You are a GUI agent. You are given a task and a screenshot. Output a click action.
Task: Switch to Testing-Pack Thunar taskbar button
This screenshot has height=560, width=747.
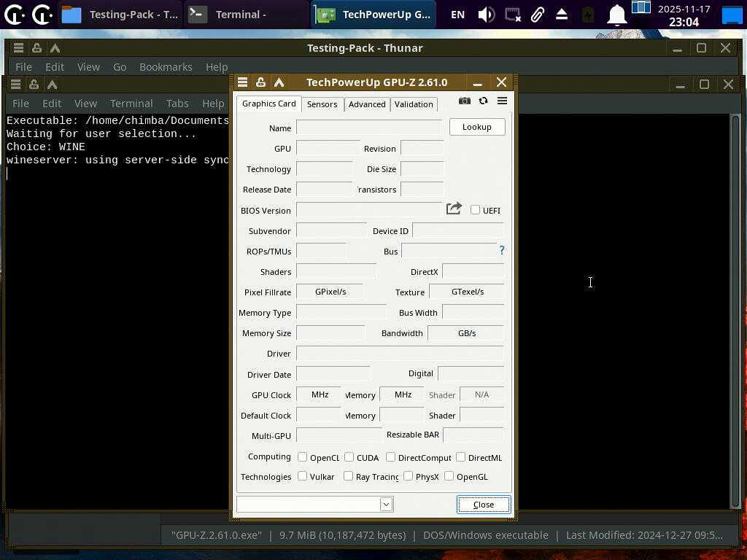120,15
